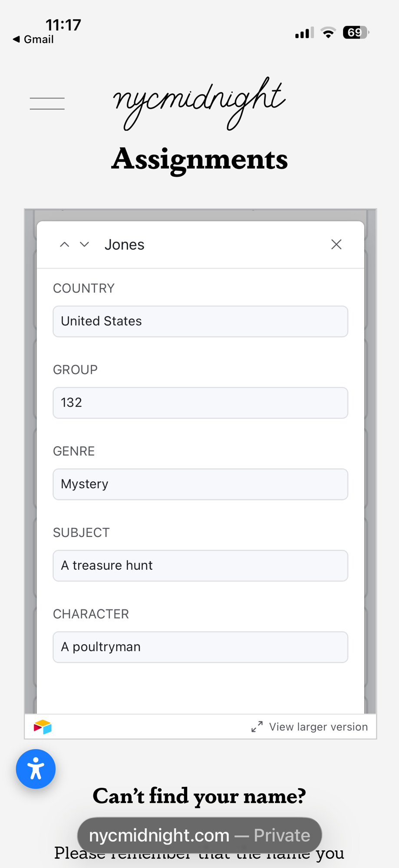The height and width of the screenshot is (868, 399).
Task: Select the Group field showing 132
Action: (200, 403)
